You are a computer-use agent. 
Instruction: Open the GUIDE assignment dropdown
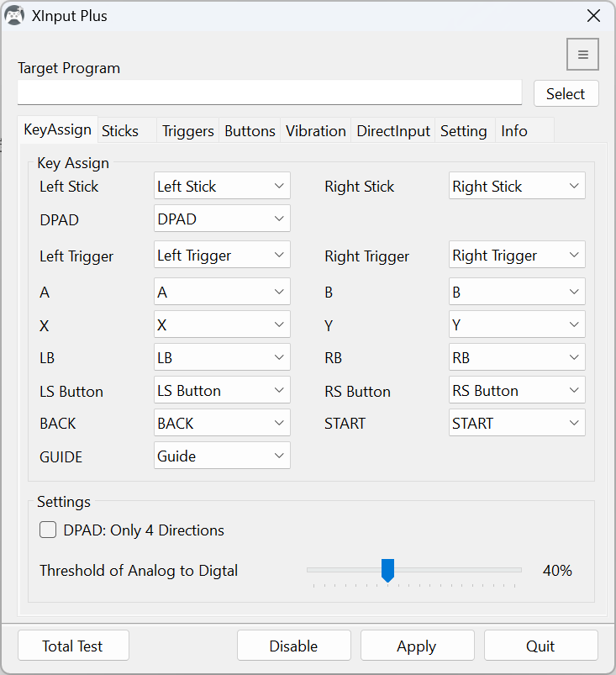point(222,455)
